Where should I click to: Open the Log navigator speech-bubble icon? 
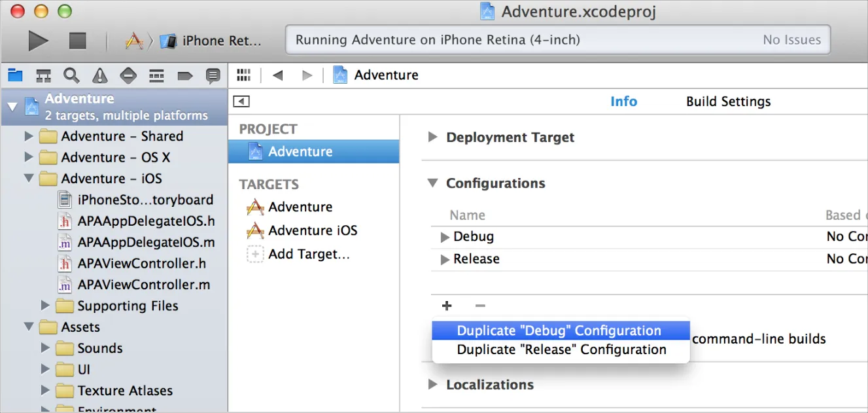[x=213, y=76]
